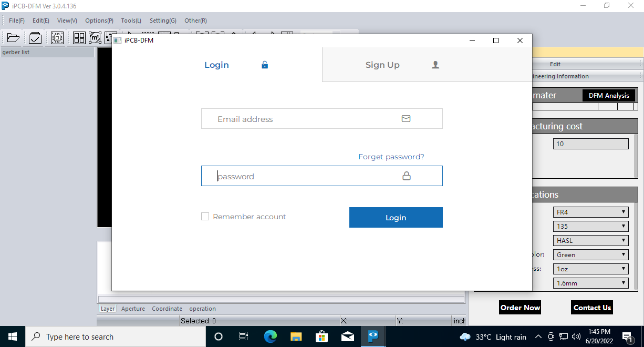The image size is (644, 347).
Task: Switch to the Login tab
Action: point(217,65)
